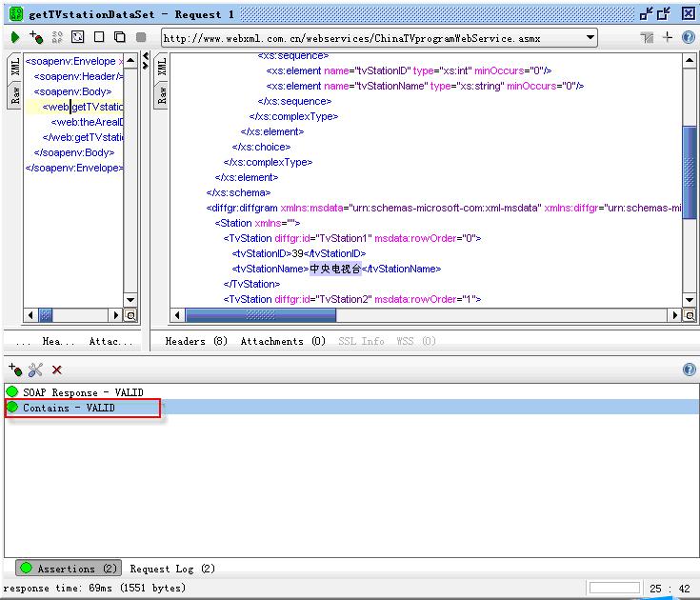
Task: Open the response Attachments (0) tab
Action: pos(283,341)
